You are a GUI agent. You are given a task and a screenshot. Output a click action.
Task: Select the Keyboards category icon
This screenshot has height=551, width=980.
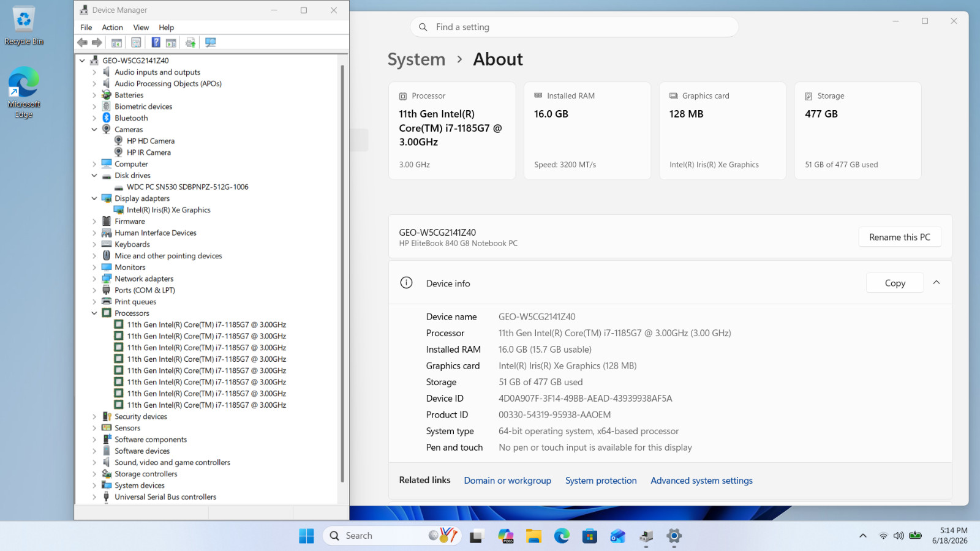click(x=107, y=244)
